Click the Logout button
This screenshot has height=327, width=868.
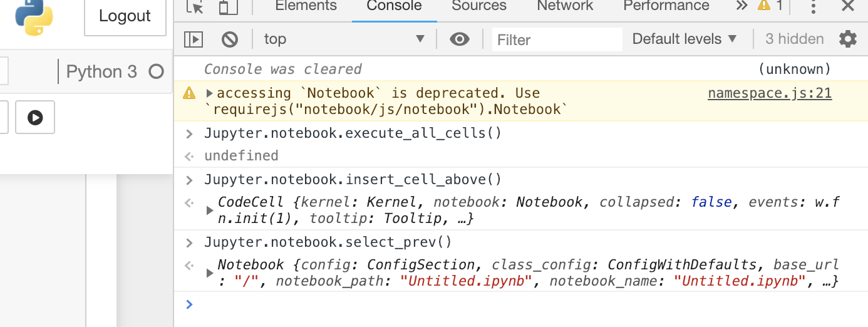(125, 17)
